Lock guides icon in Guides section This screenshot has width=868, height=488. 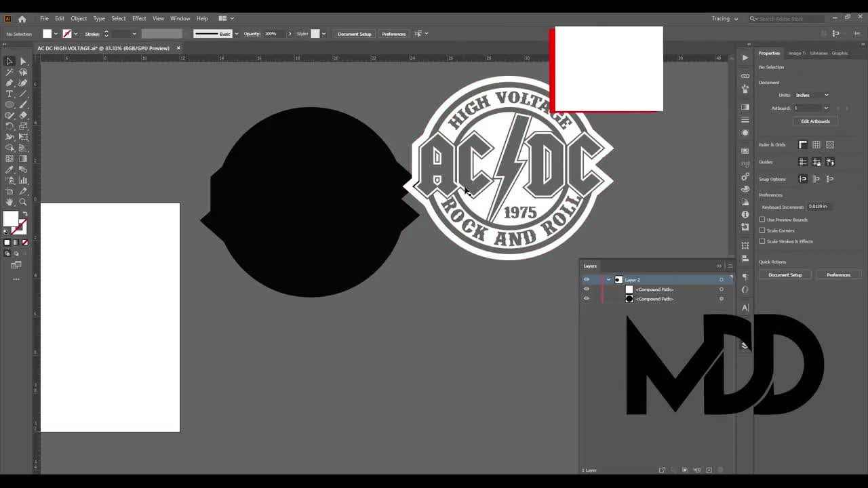click(x=816, y=162)
